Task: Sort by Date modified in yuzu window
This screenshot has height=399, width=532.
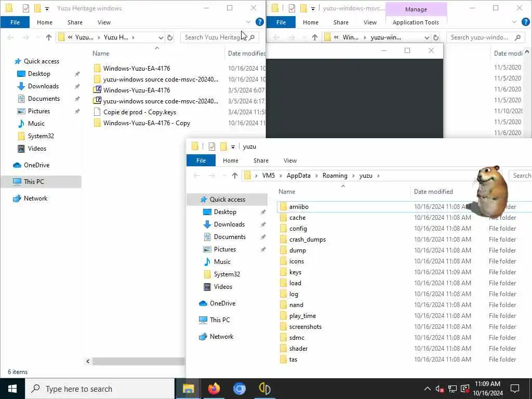Action: [433, 191]
